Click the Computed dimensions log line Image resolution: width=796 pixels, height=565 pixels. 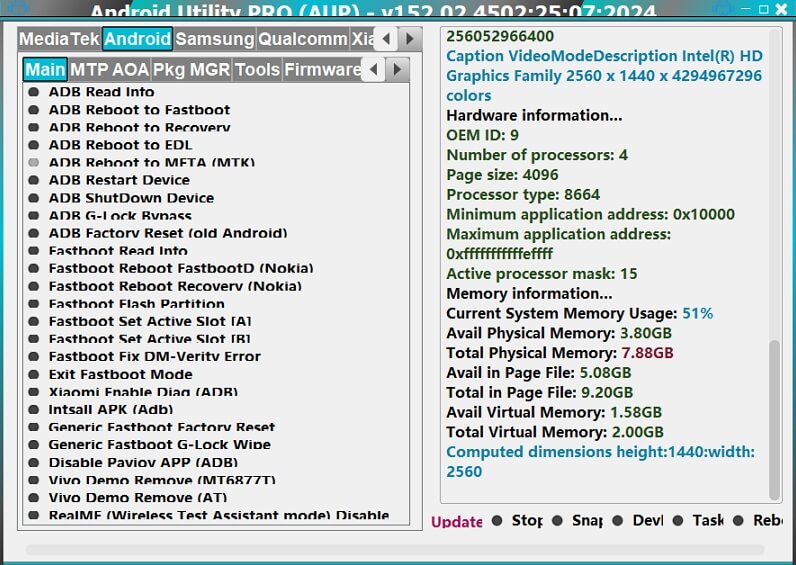(601, 461)
